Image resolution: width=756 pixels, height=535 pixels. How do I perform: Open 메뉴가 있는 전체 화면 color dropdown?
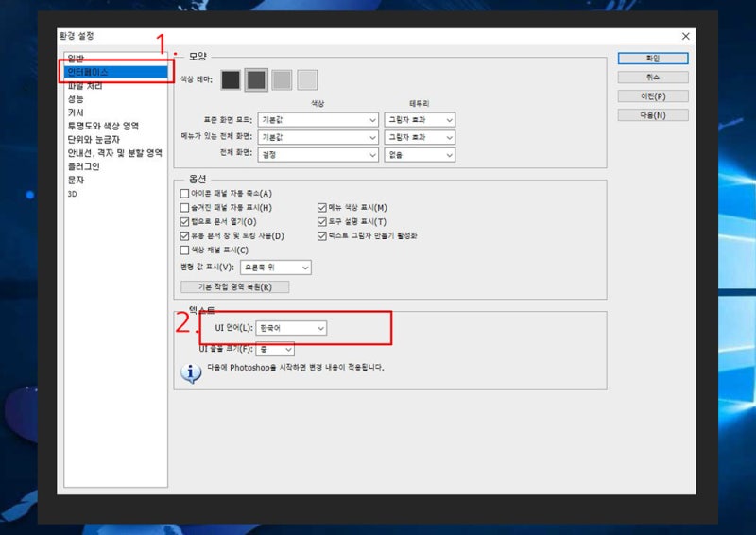point(318,137)
